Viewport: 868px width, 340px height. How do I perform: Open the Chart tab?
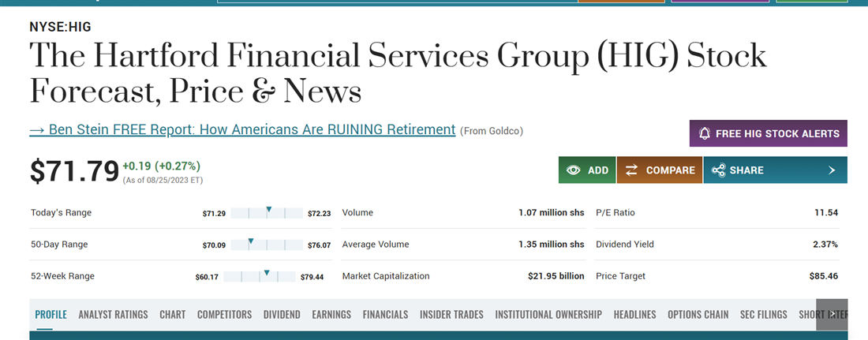(x=172, y=314)
